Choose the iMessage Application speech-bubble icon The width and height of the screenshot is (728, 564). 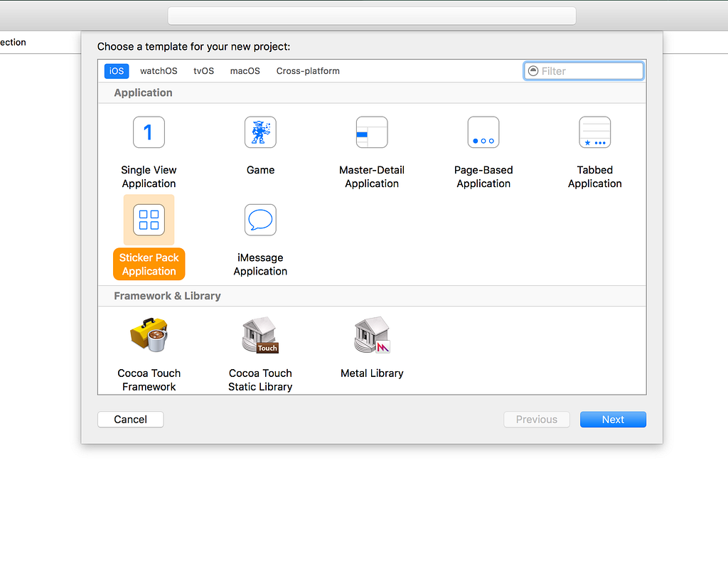pos(260,220)
